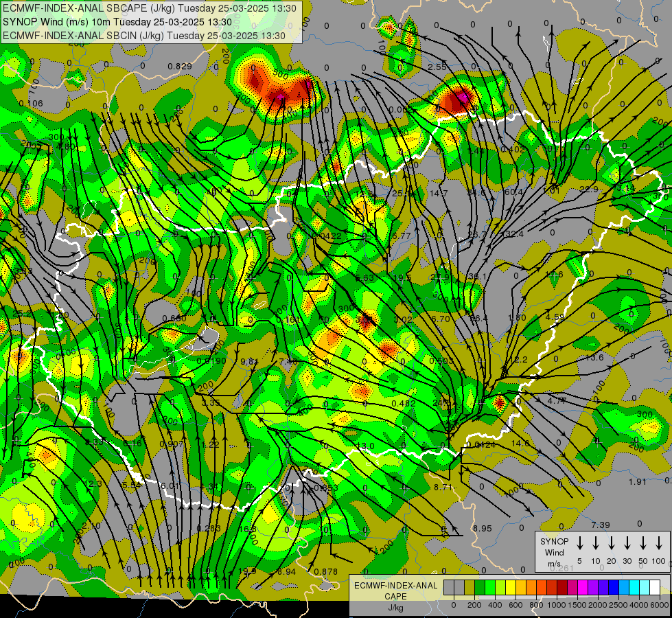672x618 pixels.
Task: Click the map value 0.829
Action: (x=180, y=66)
